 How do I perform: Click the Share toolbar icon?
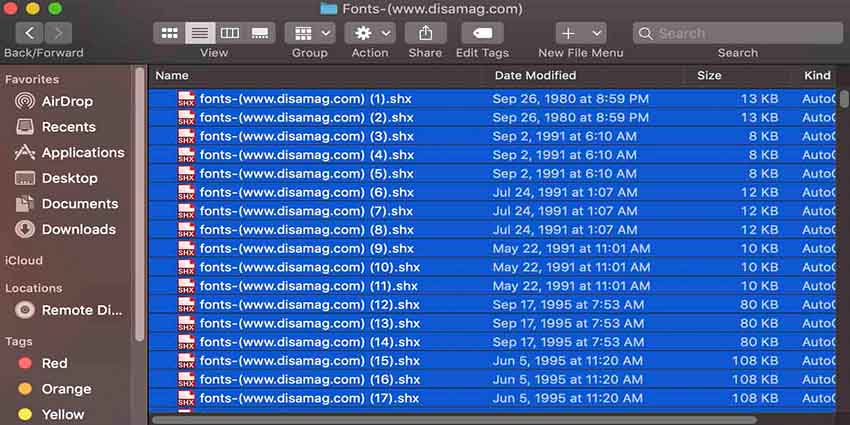point(425,33)
